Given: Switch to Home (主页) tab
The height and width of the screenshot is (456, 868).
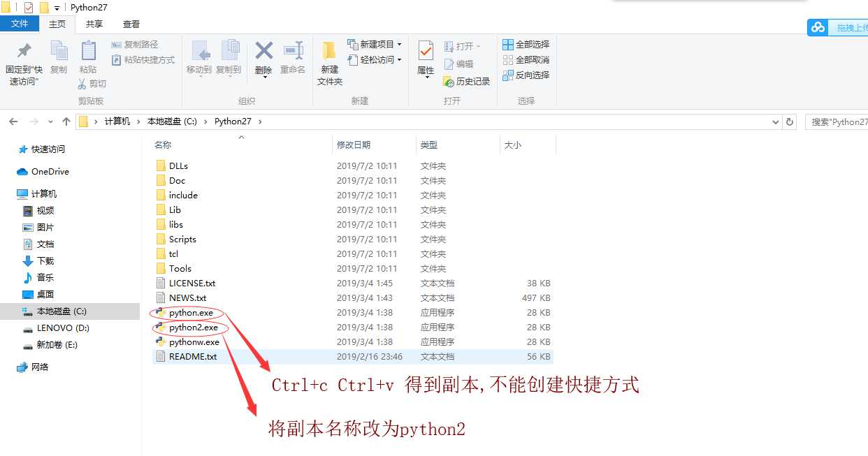Looking at the screenshot, I should [x=57, y=24].
